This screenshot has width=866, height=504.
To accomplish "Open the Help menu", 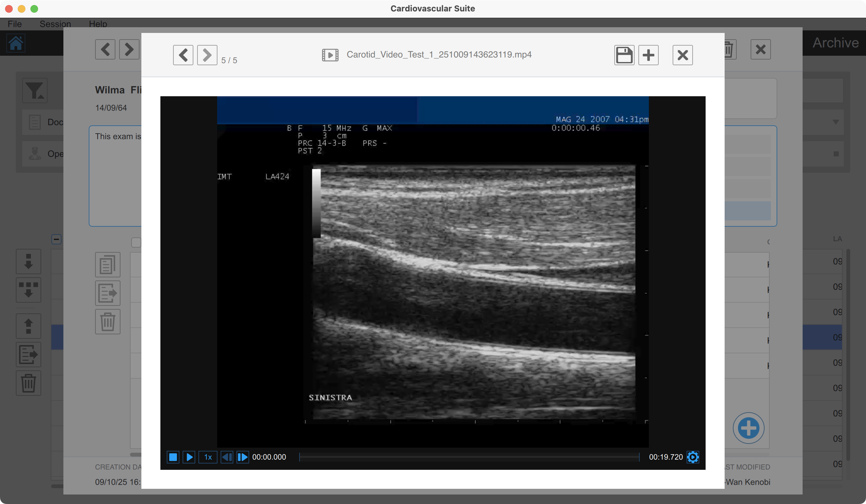I will click(98, 24).
